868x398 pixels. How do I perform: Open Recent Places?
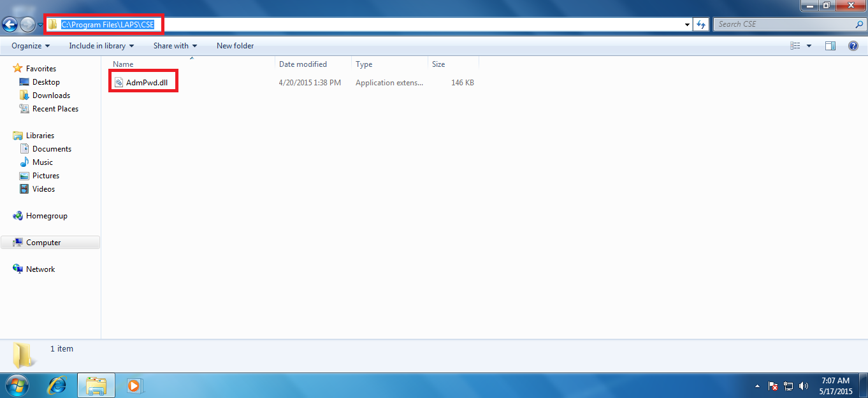coord(55,109)
